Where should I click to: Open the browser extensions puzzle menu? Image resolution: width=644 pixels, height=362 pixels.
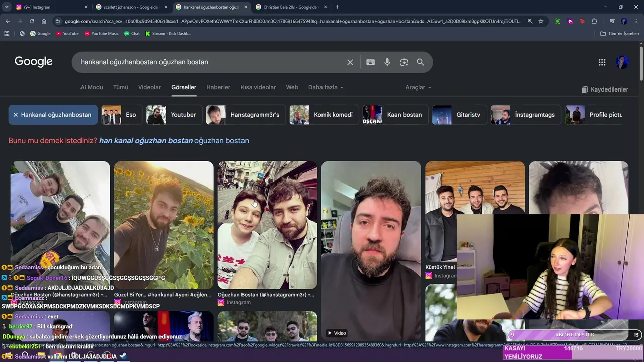click(x=594, y=21)
